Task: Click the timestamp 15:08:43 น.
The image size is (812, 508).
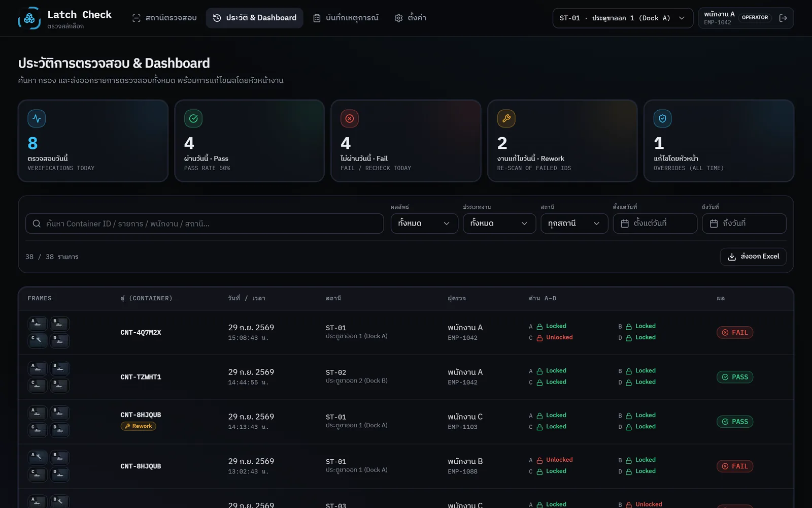Action: coord(248,338)
